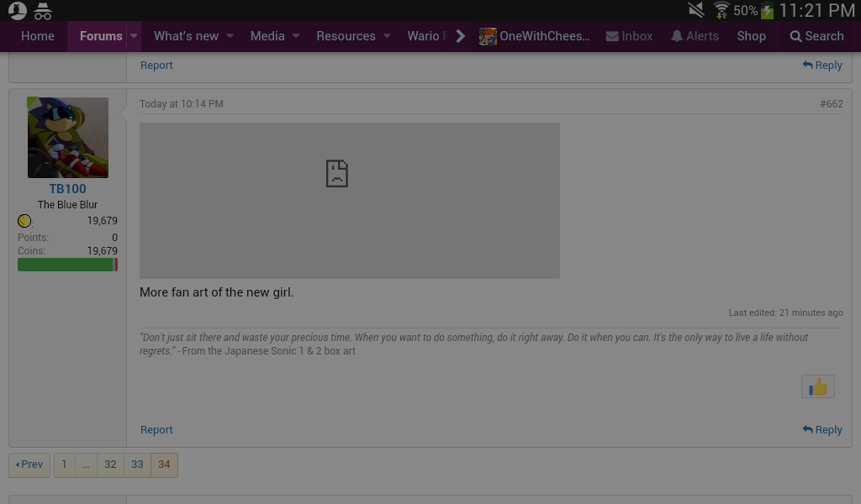Report TB100's post
Viewport: 861px width, 504px height.
click(156, 429)
